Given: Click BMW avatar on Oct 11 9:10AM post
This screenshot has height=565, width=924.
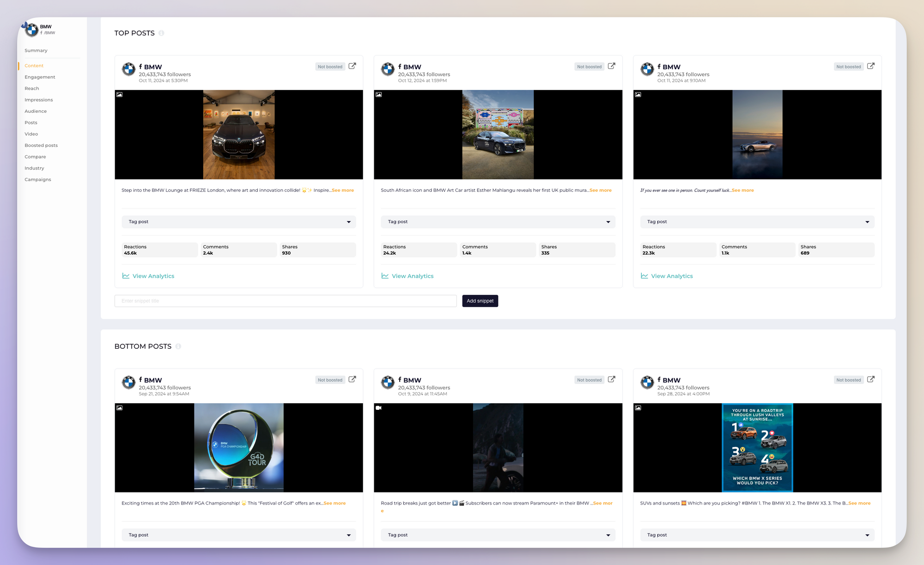Looking at the screenshot, I should 647,69.
